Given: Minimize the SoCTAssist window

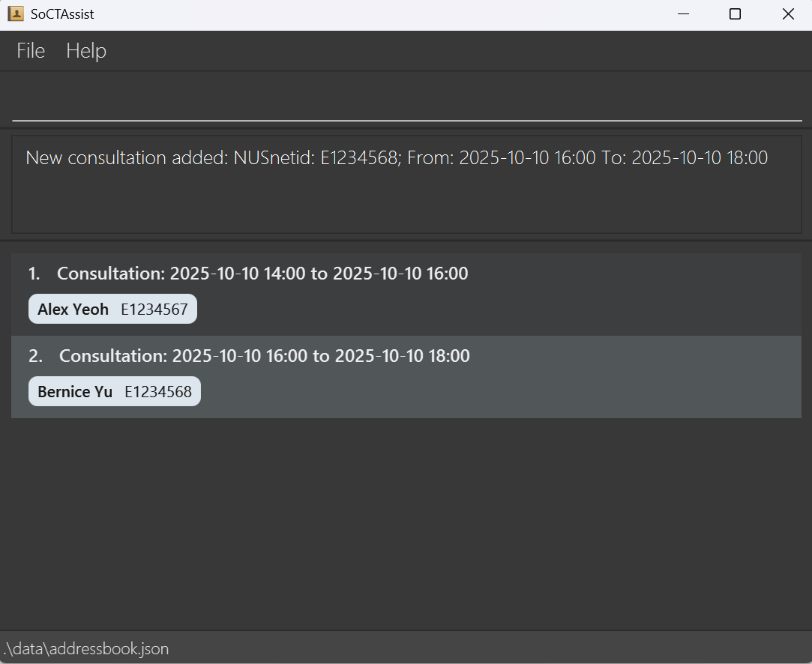Looking at the screenshot, I should (682, 14).
